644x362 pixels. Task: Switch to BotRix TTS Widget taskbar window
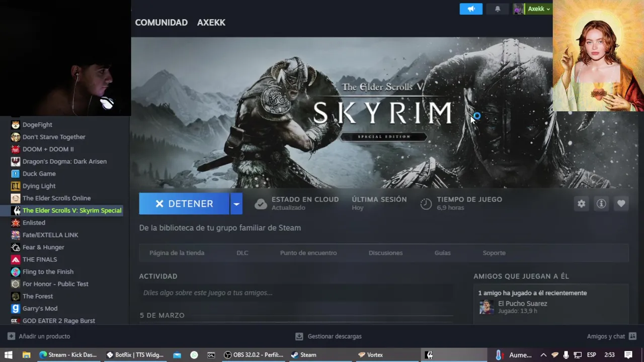[x=135, y=355]
